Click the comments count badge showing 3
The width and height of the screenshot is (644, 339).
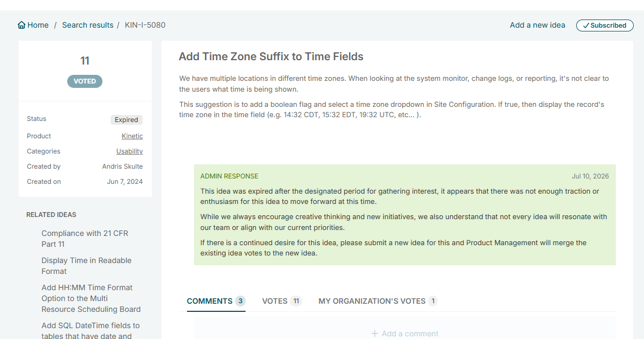(x=240, y=301)
